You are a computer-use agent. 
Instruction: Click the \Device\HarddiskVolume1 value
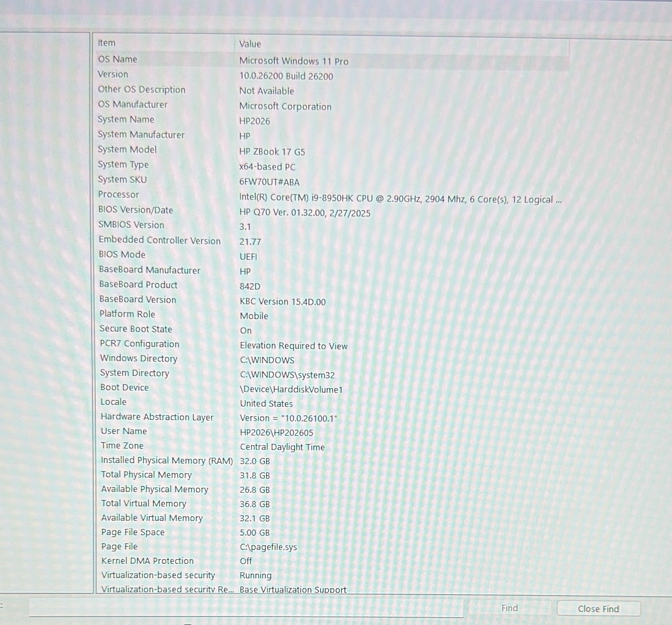click(291, 389)
